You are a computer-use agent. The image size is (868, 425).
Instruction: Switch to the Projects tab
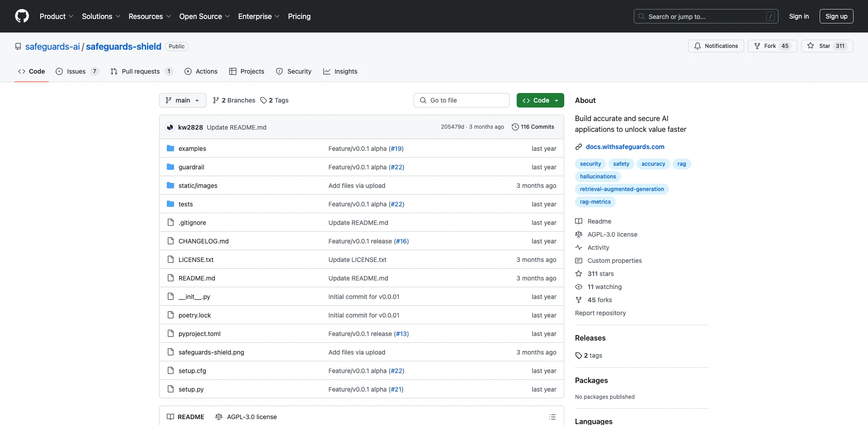click(x=247, y=71)
